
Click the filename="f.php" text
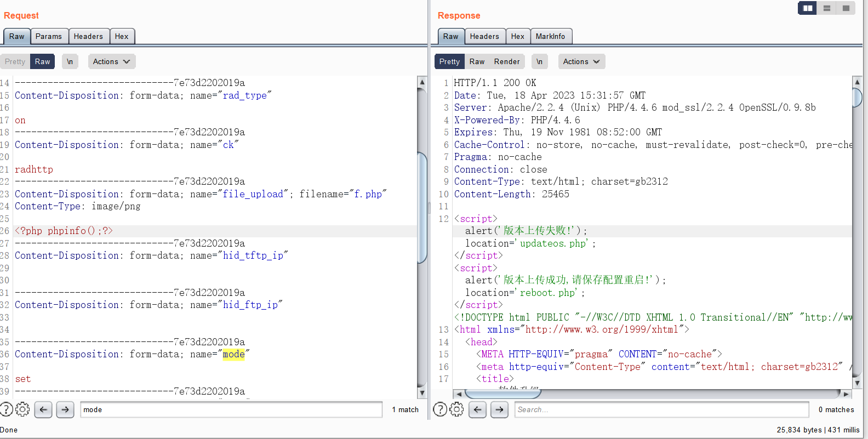click(x=342, y=194)
